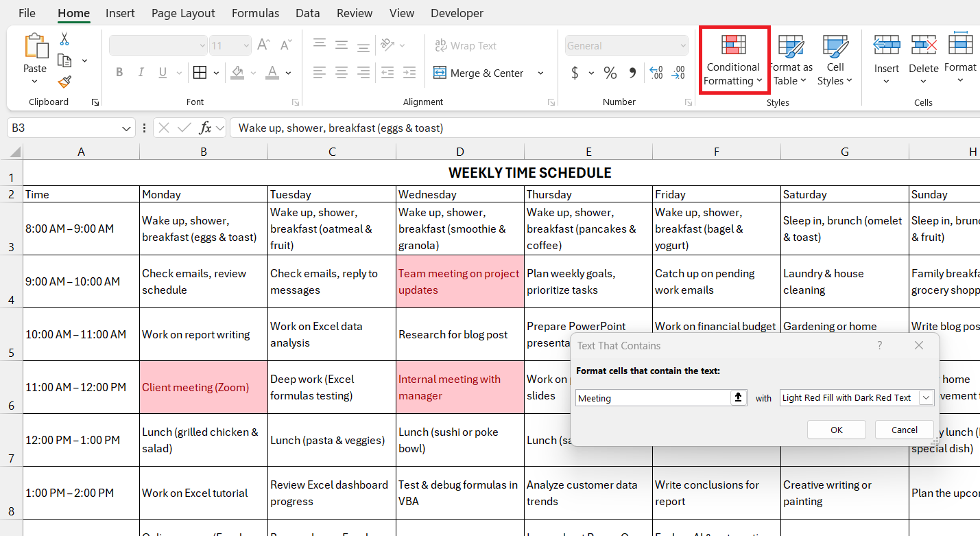Screen dimensions: 980x536
Task: Open Number format dialog launcher
Action: [688, 102]
